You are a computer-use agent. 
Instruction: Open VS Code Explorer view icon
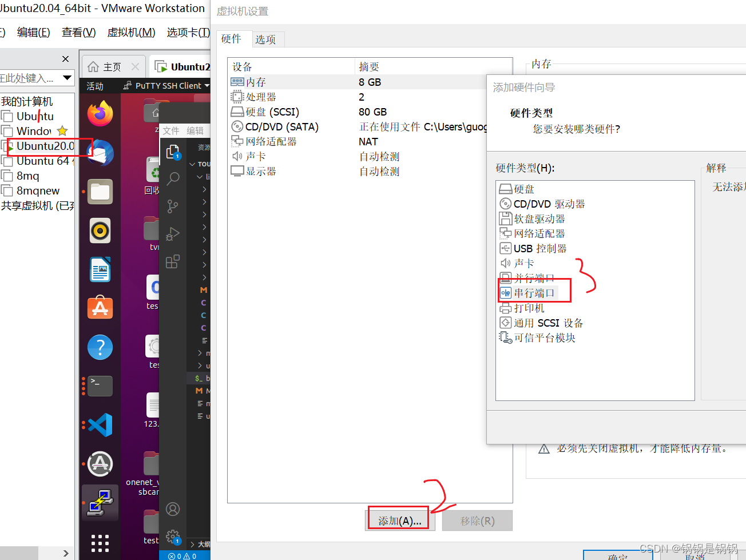[173, 152]
